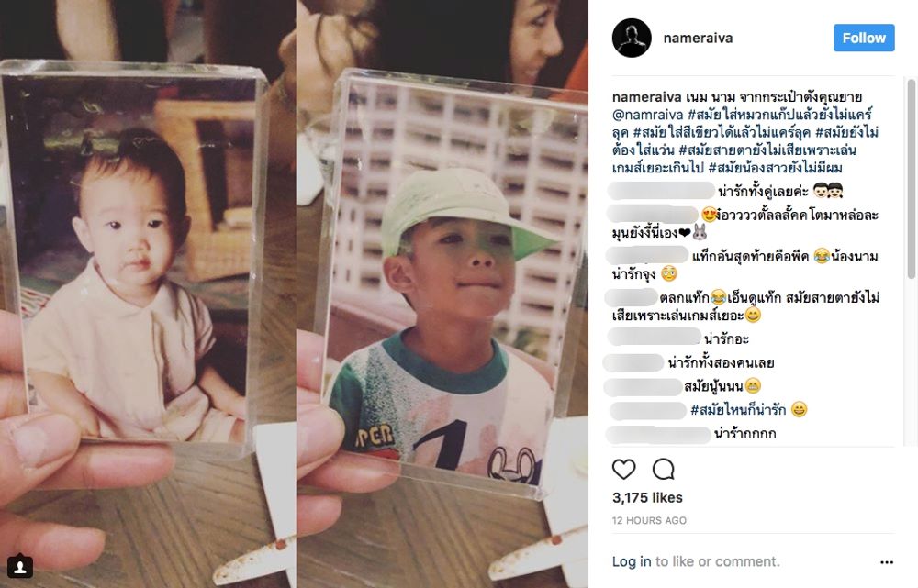
Task: Open nameraiva profile avatar
Action: [x=632, y=38]
